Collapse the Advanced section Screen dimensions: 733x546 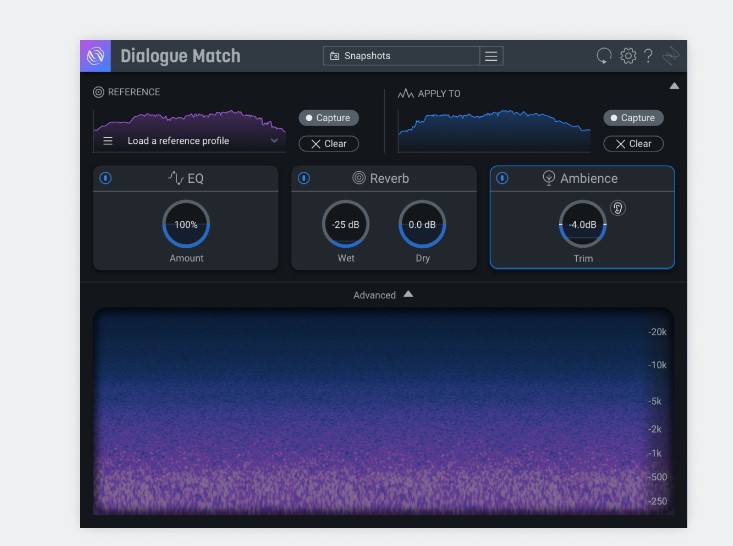click(383, 295)
